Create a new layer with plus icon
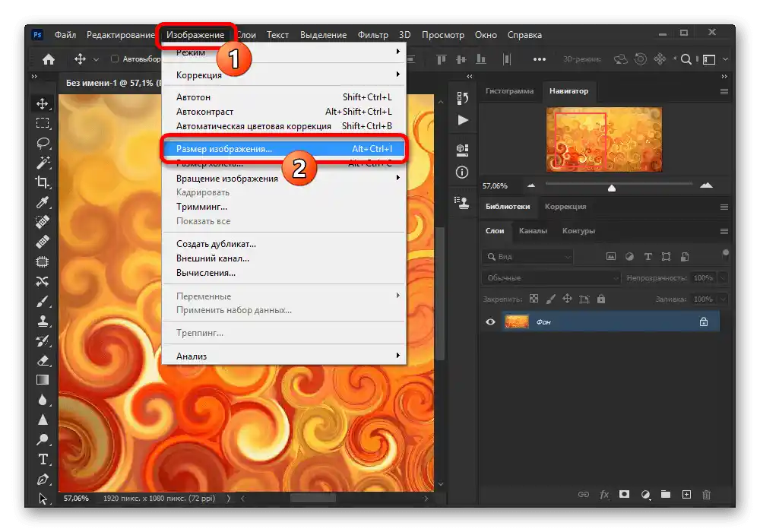760x532 pixels. (686, 494)
